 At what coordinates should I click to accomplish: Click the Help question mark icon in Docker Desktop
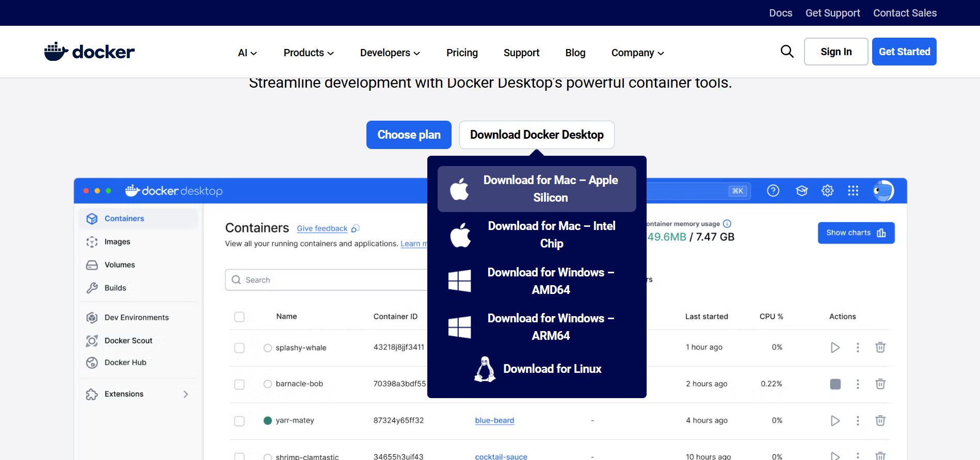pos(773,191)
